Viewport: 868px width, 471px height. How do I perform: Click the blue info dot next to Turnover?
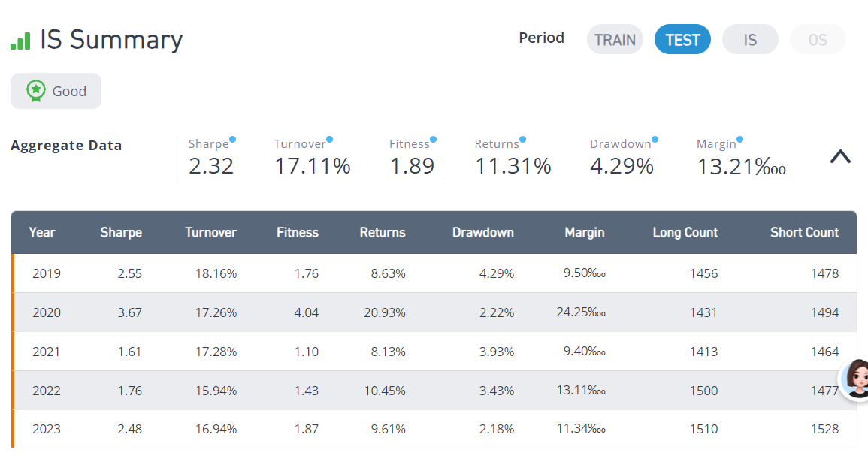point(329,140)
